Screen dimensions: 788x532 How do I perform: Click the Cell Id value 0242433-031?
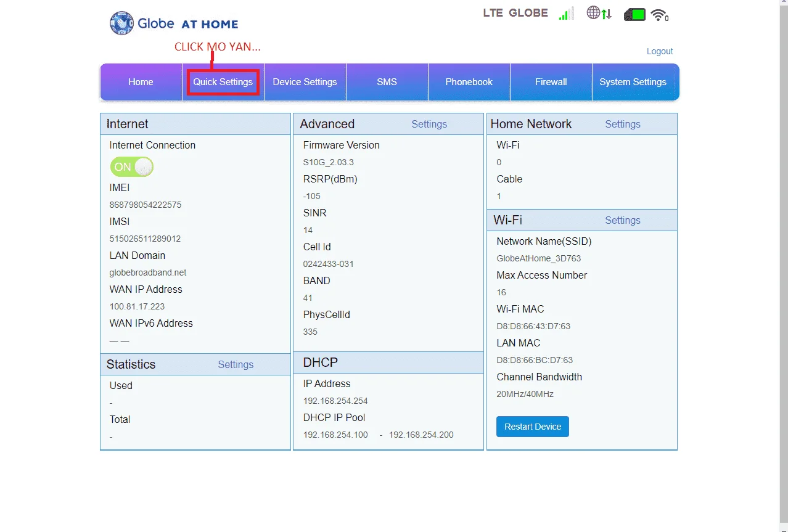coord(328,264)
